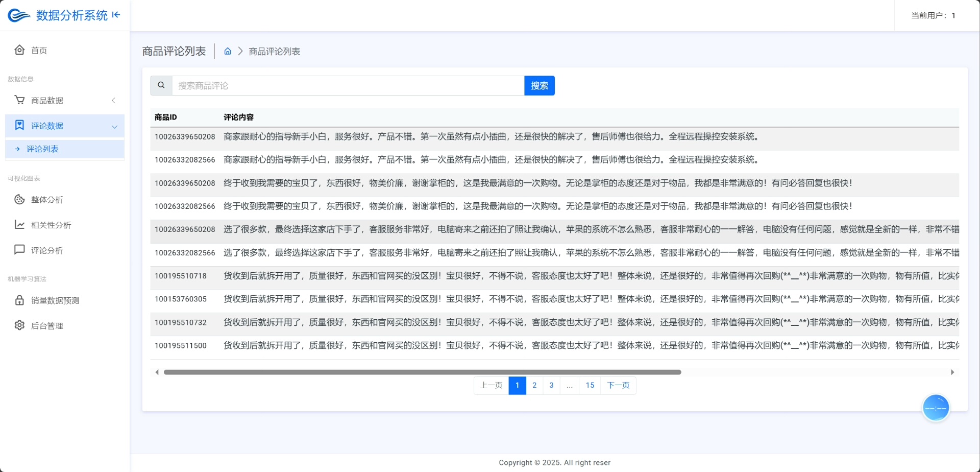The image size is (980, 472).
Task: Click the 机器学习算法 section label
Action: (x=27, y=279)
